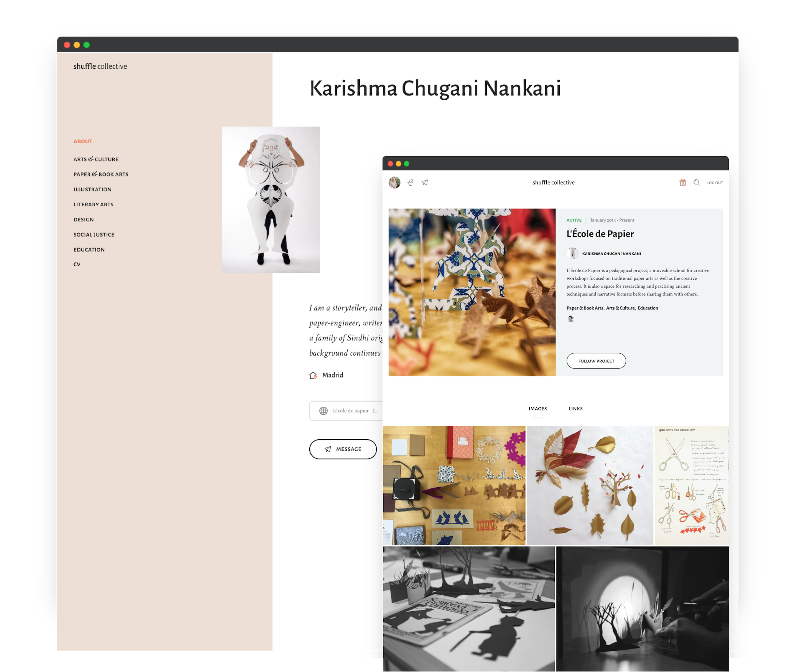Click the L'école de papier link field

click(x=354, y=411)
